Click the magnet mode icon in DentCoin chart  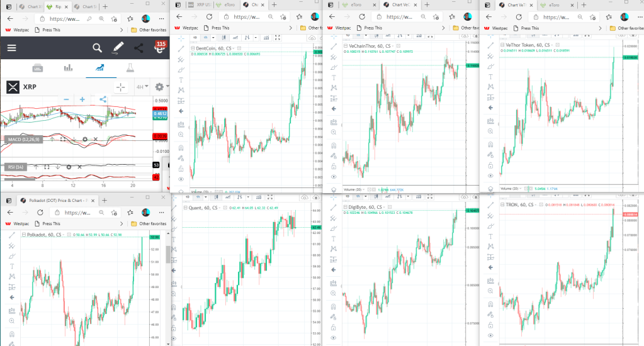181,146
